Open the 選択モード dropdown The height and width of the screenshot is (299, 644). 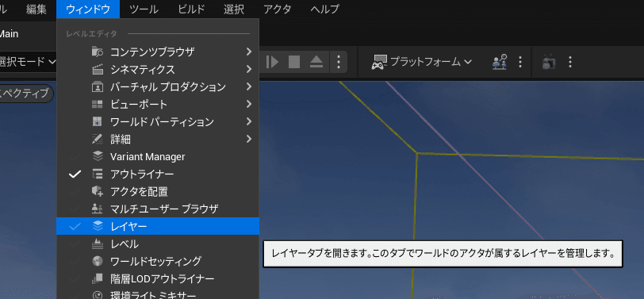27,62
